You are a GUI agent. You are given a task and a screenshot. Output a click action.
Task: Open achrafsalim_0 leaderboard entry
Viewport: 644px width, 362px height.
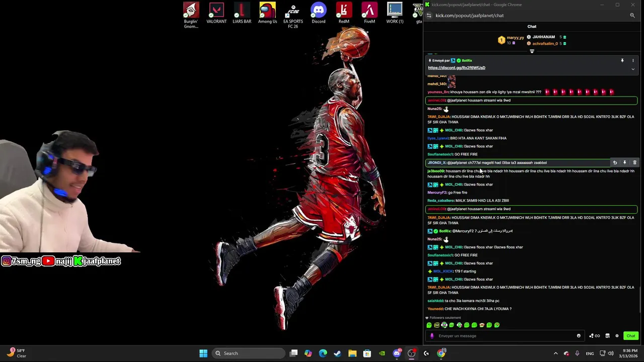tap(546, 44)
